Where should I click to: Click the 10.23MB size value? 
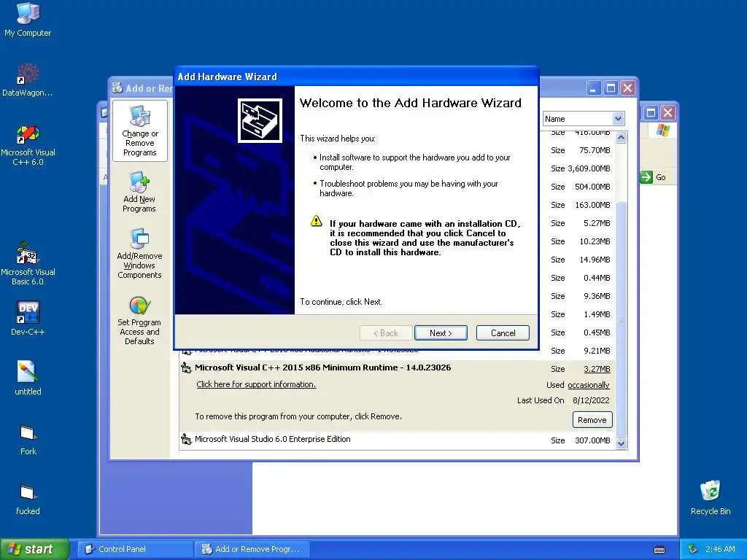coord(595,241)
